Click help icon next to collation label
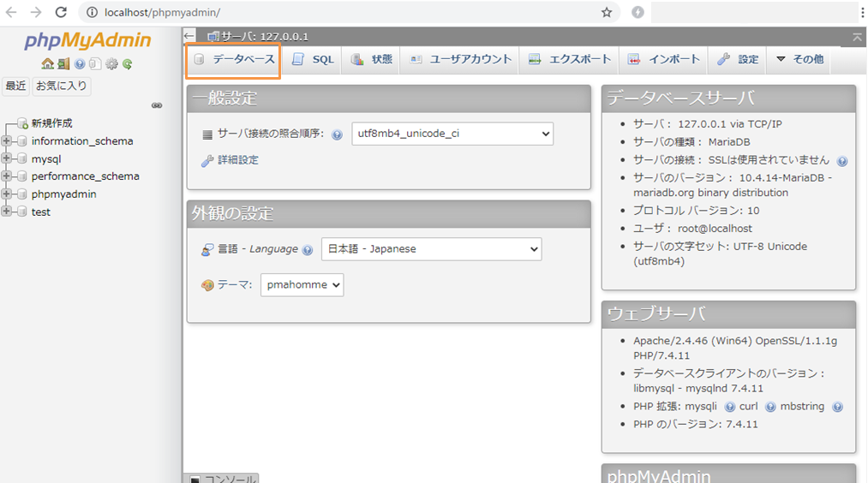This screenshot has width=868, height=483. [x=337, y=134]
